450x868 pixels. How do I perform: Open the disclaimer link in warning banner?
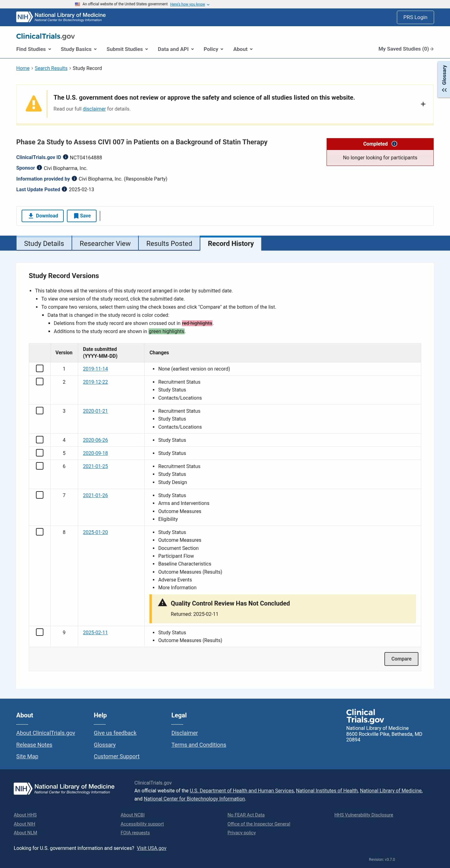pyautogui.click(x=94, y=109)
